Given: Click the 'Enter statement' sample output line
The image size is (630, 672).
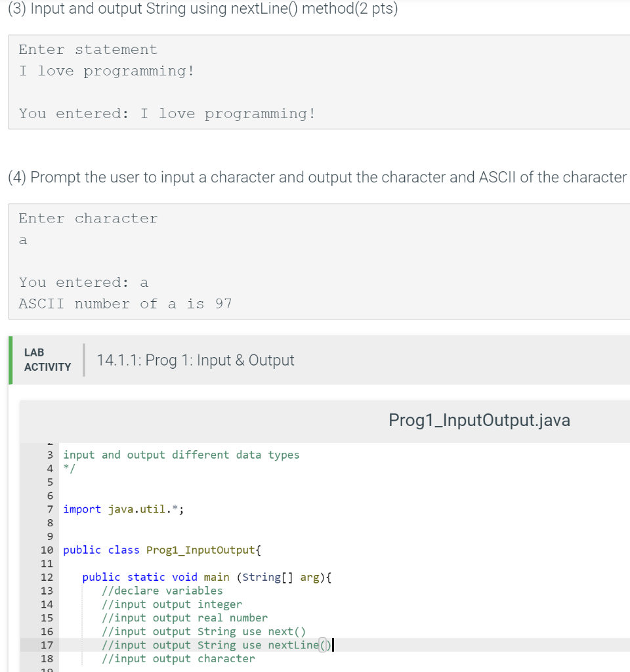Looking at the screenshot, I should coord(88,49).
